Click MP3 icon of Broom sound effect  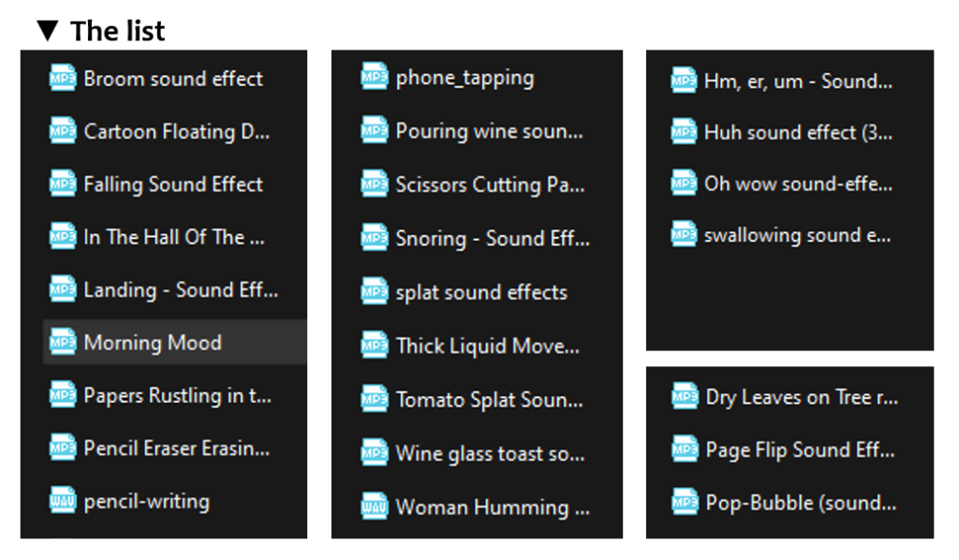63,79
